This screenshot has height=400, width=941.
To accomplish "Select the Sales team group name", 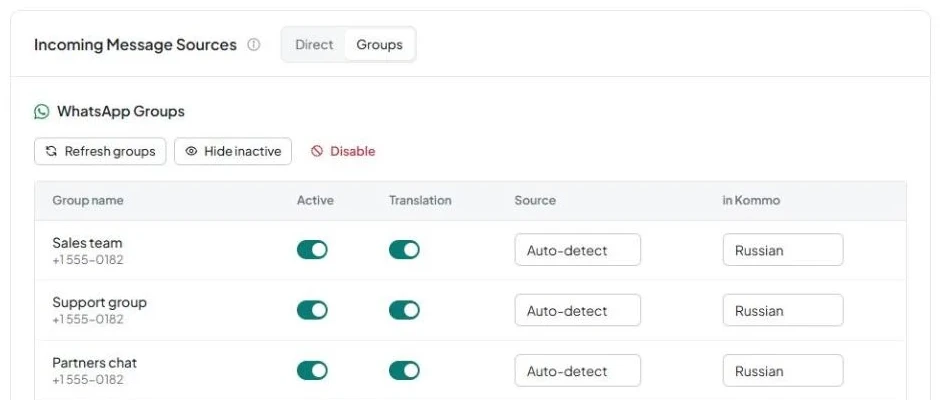I will (87, 243).
